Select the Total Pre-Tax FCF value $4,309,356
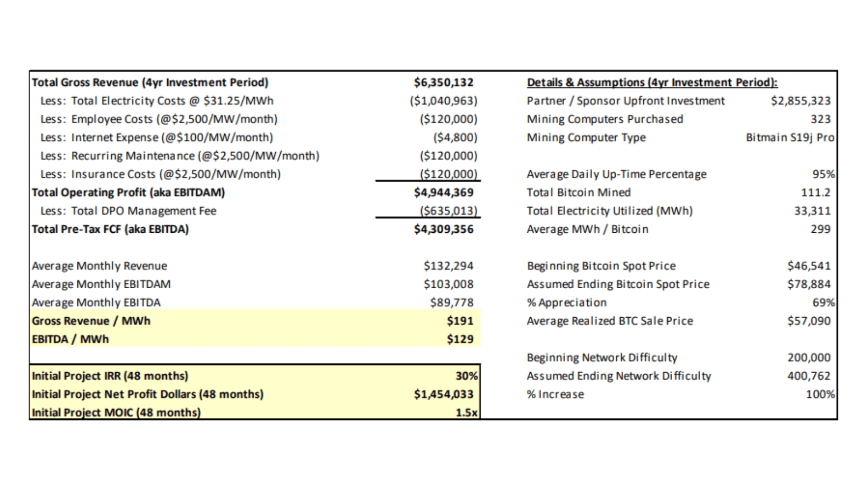This screenshot has width=868, height=488. 443,230
